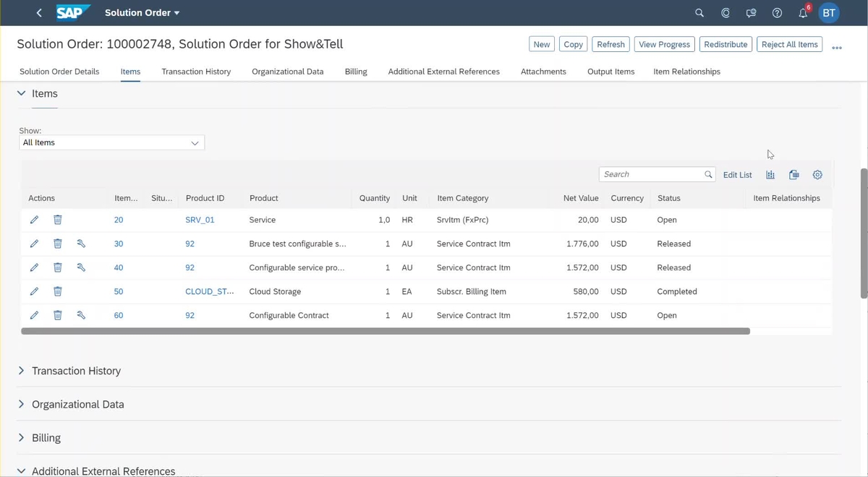Open the chart view for the items list
This screenshot has height=477, width=868.
(x=770, y=174)
